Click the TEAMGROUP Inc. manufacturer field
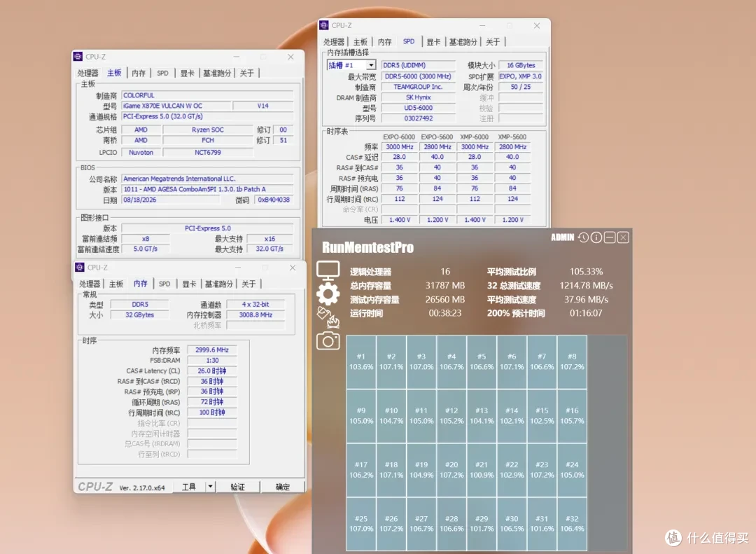 click(418, 87)
